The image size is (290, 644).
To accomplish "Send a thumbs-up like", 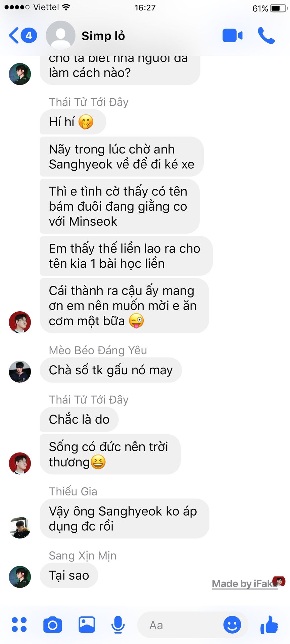I will tap(269, 625).
